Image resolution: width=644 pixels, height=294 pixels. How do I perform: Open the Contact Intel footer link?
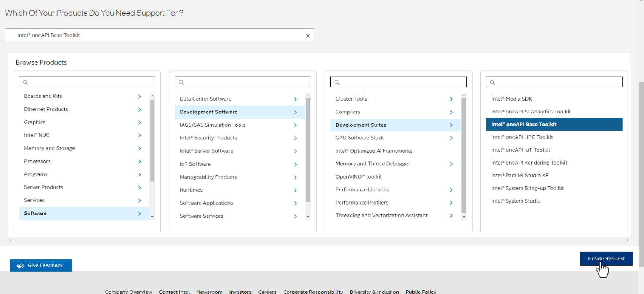(x=174, y=292)
